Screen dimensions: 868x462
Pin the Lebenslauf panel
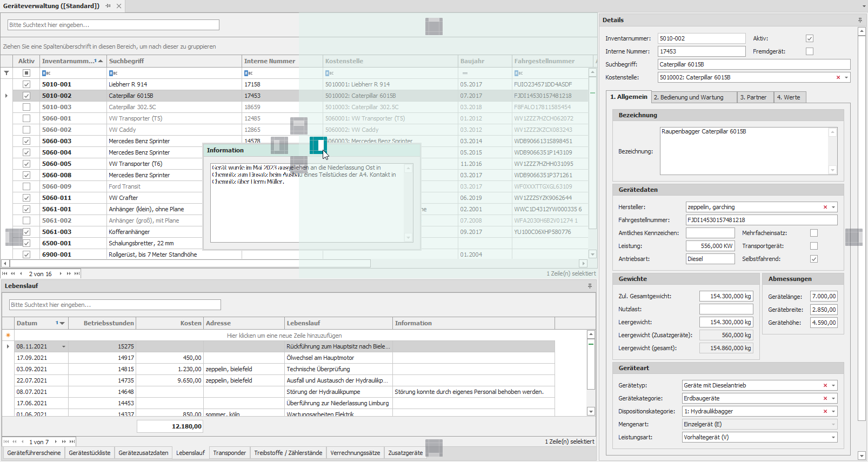(590, 286)
